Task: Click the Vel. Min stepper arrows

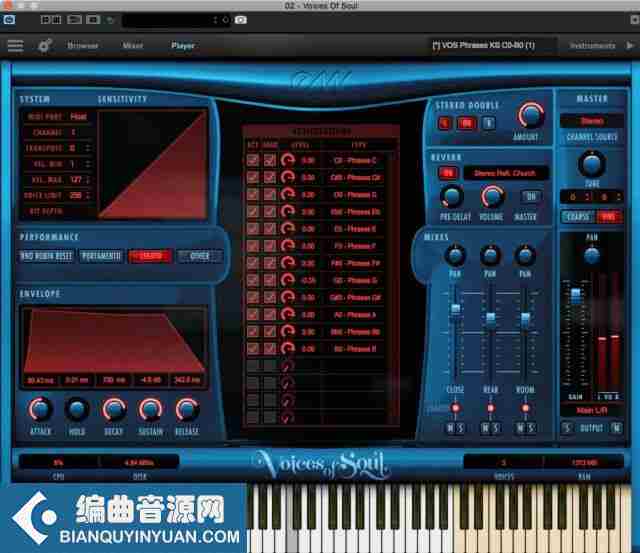Action: coord(87,164)
